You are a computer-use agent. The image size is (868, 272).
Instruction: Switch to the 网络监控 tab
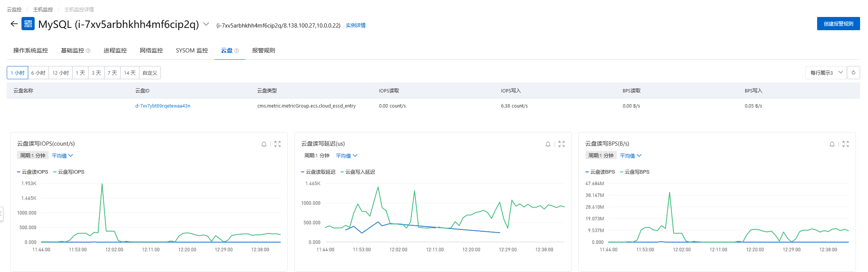[x=151, y=51]
